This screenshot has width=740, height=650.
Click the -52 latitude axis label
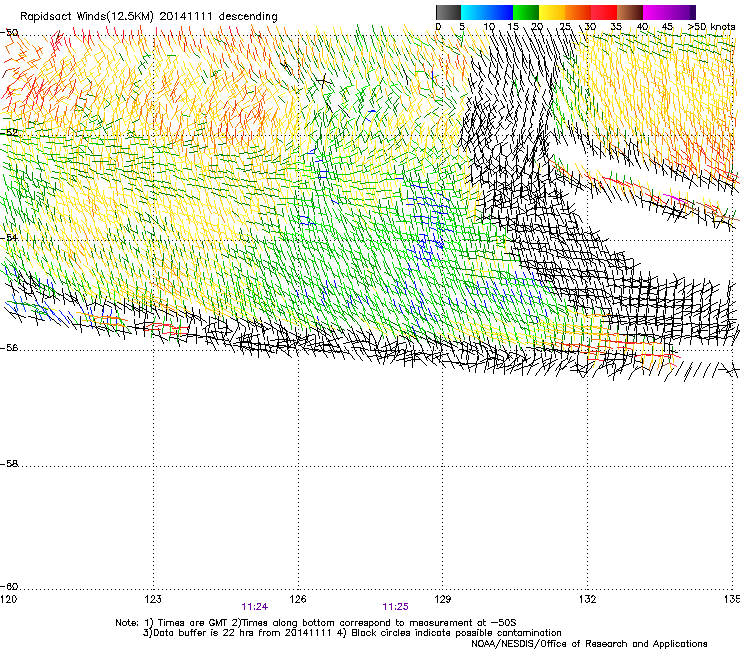[x=9, y=133]
